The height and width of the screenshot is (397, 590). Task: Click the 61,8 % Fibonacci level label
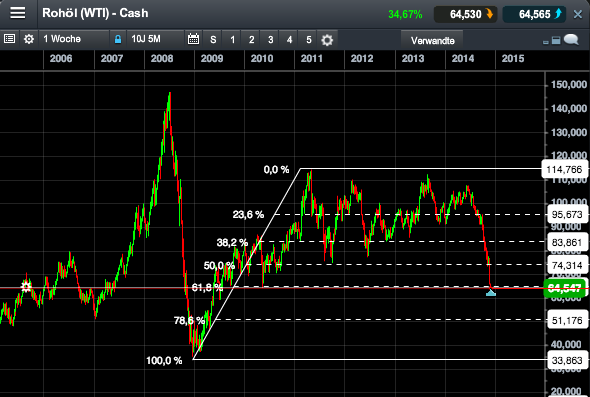[x=207, y=288]
